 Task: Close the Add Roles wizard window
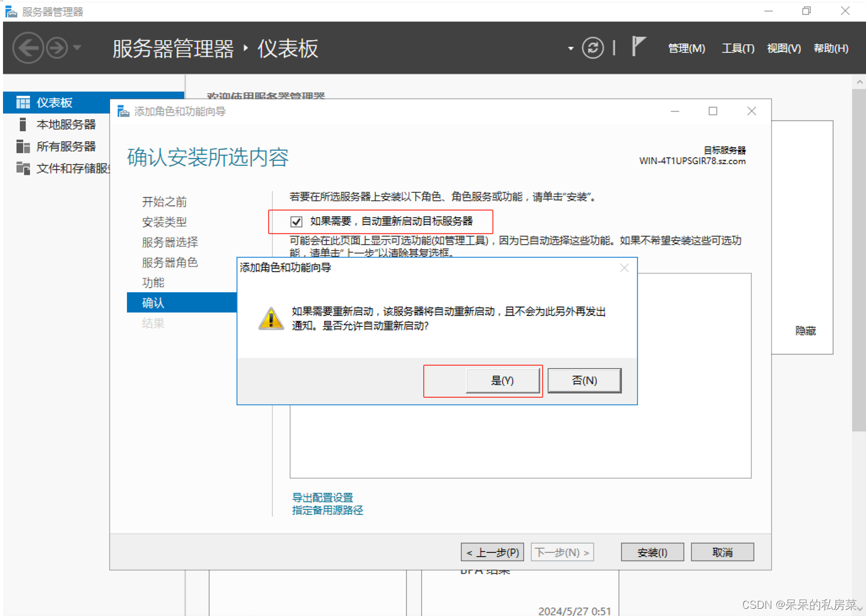click(752, 111)
